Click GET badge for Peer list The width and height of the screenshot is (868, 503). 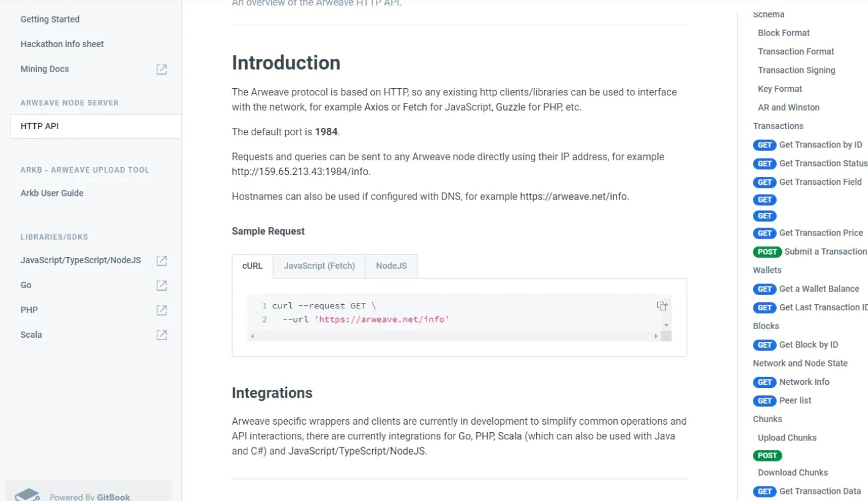click(765, 401)
